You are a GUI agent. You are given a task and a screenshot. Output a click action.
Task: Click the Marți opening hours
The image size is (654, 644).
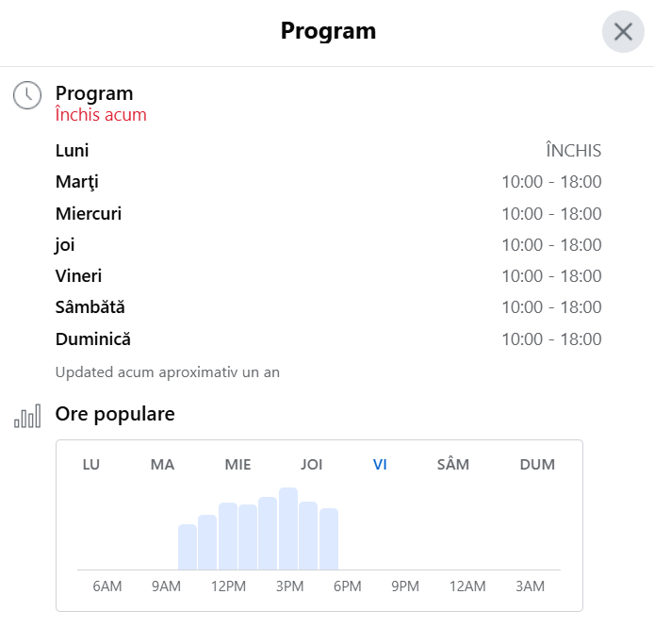pyautogui.click(x=551, y=182)
